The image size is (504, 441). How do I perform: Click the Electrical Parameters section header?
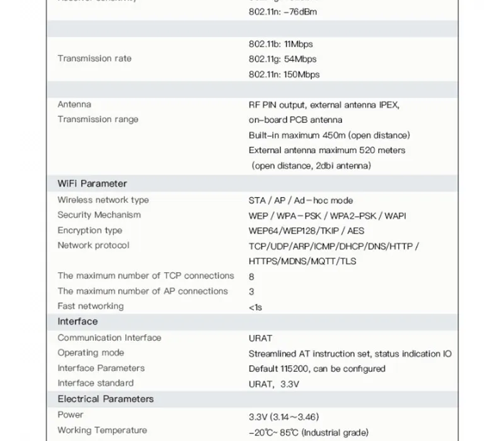coord(105,399)
